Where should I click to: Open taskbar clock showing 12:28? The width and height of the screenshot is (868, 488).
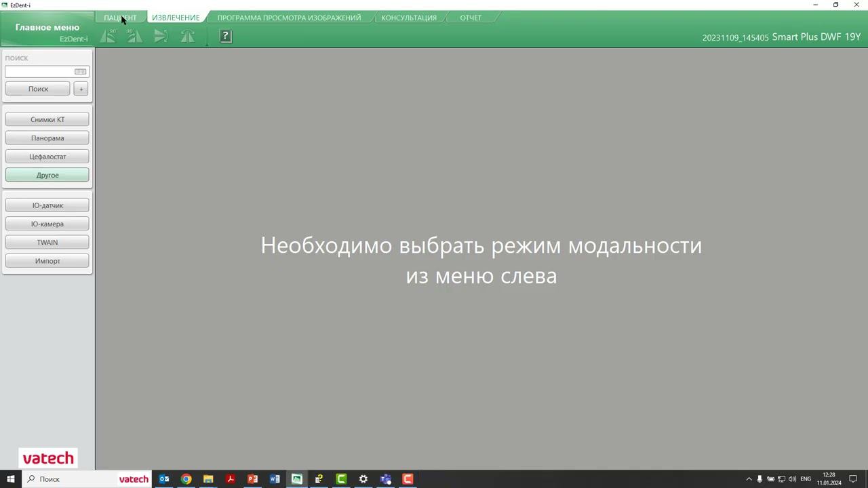829,479
